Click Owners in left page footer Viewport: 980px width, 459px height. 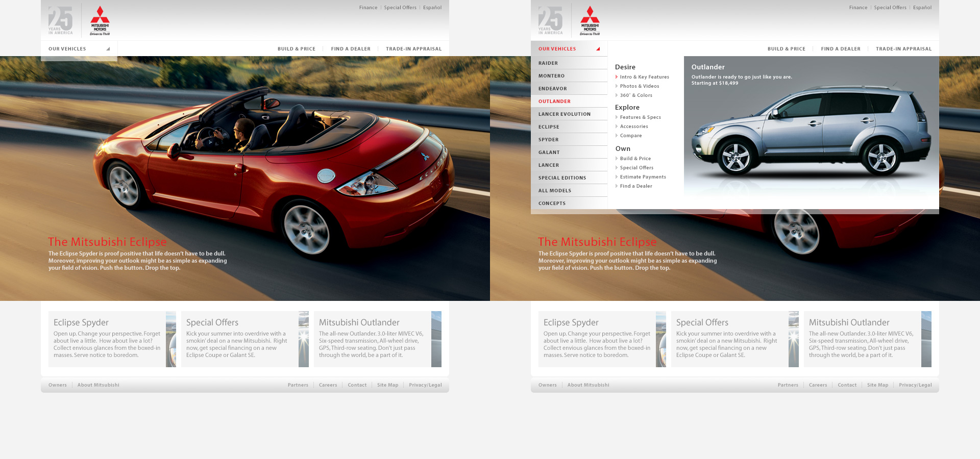[58, 385]
